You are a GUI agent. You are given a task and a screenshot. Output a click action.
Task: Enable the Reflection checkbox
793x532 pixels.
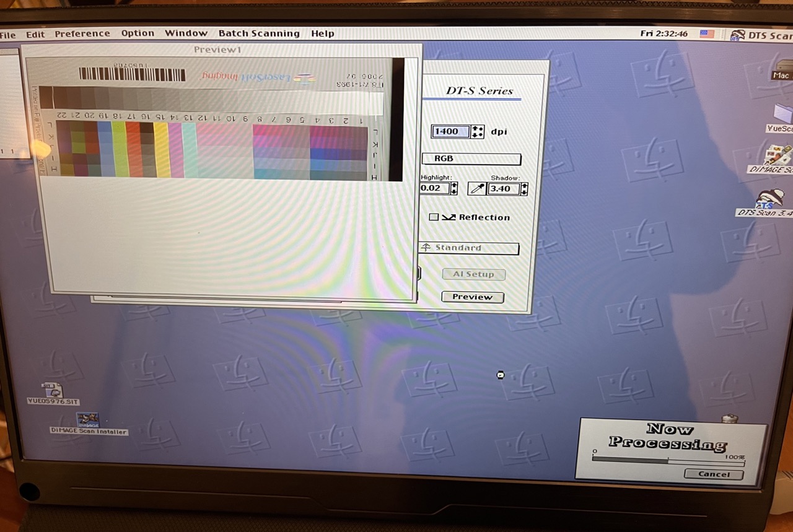[434, 217]
